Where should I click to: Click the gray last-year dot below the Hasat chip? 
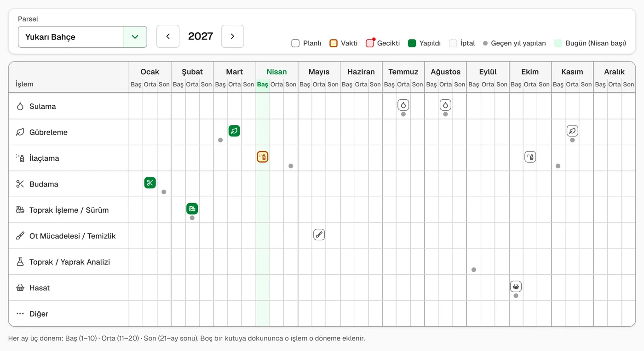[x=516, y=296]
